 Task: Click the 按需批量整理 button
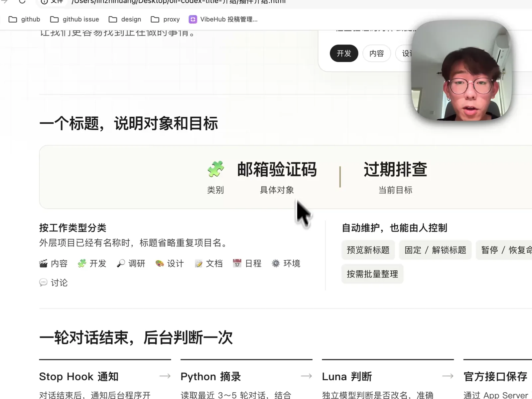tap(372, 274)
